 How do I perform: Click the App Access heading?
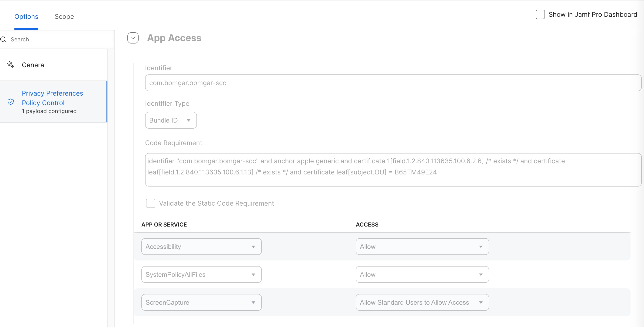[x=174, y=38]
